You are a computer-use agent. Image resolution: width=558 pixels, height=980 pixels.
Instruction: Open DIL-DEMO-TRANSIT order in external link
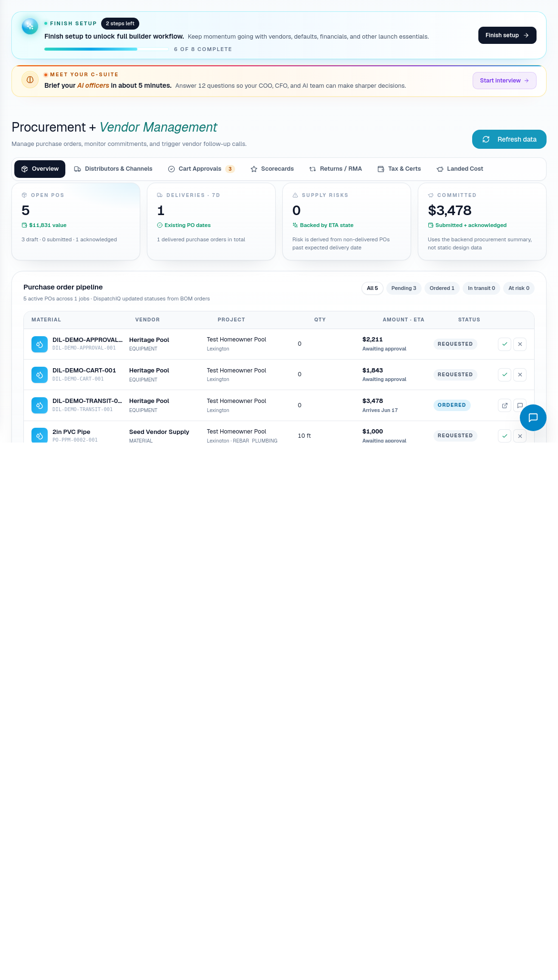click(505, 405)
